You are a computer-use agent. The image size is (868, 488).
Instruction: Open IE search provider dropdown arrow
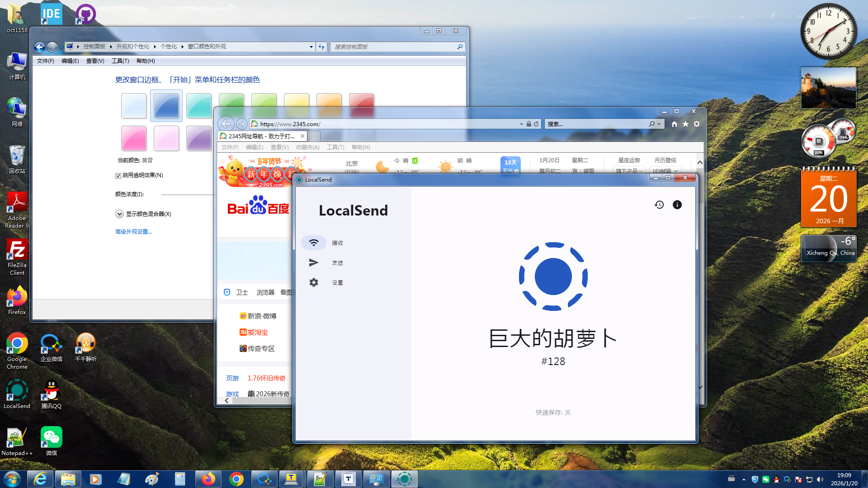click(659, 124)
